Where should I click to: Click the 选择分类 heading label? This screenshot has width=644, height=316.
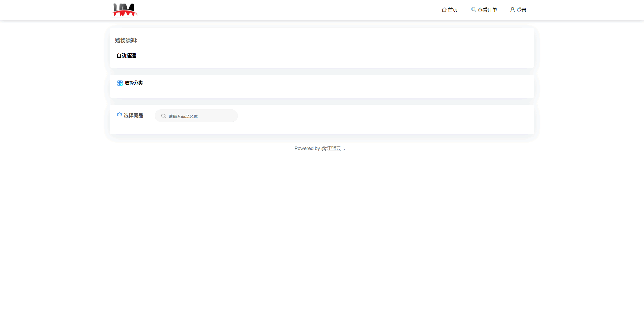pos(134,83)
